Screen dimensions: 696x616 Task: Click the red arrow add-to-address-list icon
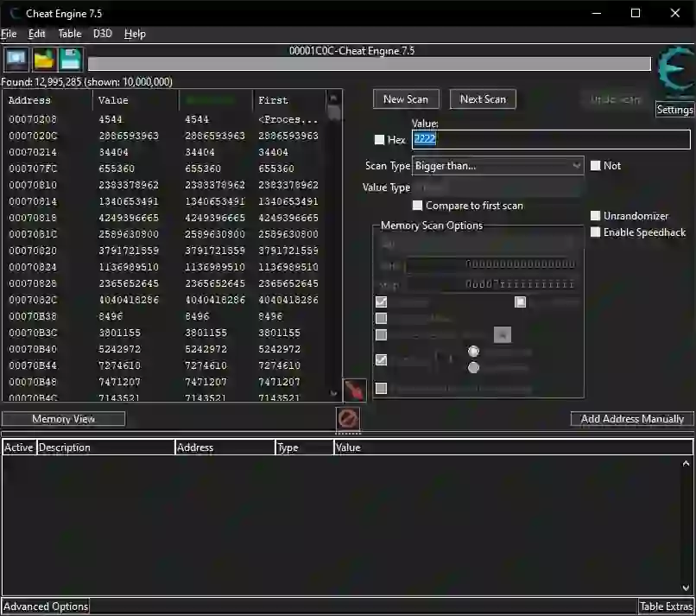click(x=355, y=391)
